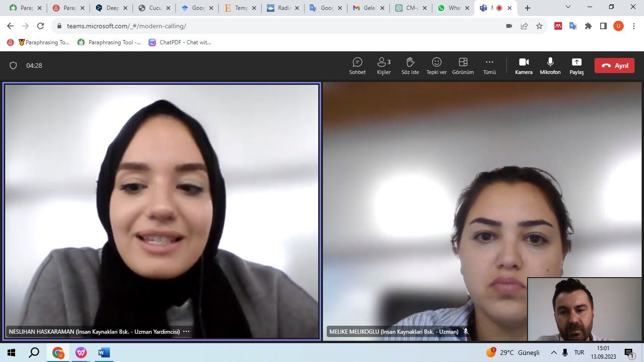Open the Extensions puzzle menu
This screenshot has width=644, height=362.
[588, 26]
